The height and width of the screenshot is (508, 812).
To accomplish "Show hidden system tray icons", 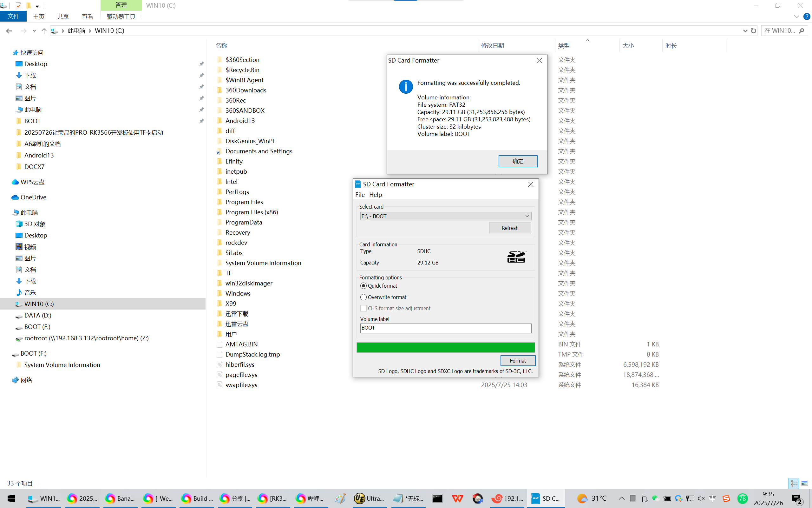I will [x=621, y=498].
